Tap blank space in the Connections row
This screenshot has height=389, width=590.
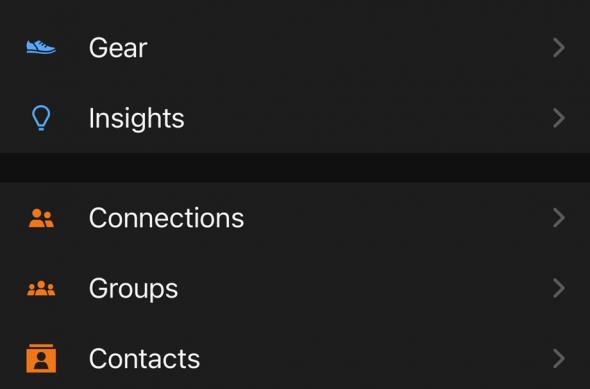[399, 218]
